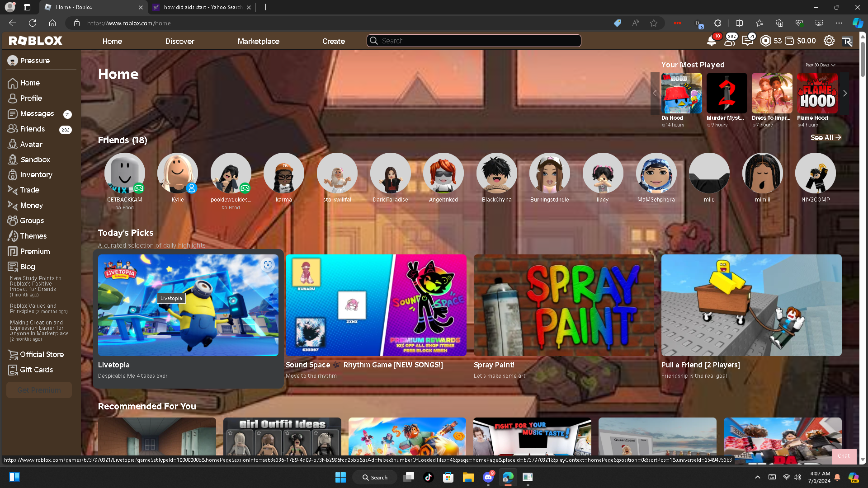868x488 pixels.
Task: Expand the Past 30 Days dropdown
Action: tap(820, 65)
